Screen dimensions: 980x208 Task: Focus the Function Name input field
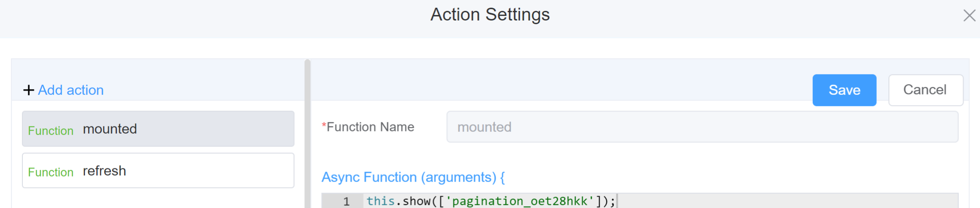pyautogui.click(x=702, y=127)
